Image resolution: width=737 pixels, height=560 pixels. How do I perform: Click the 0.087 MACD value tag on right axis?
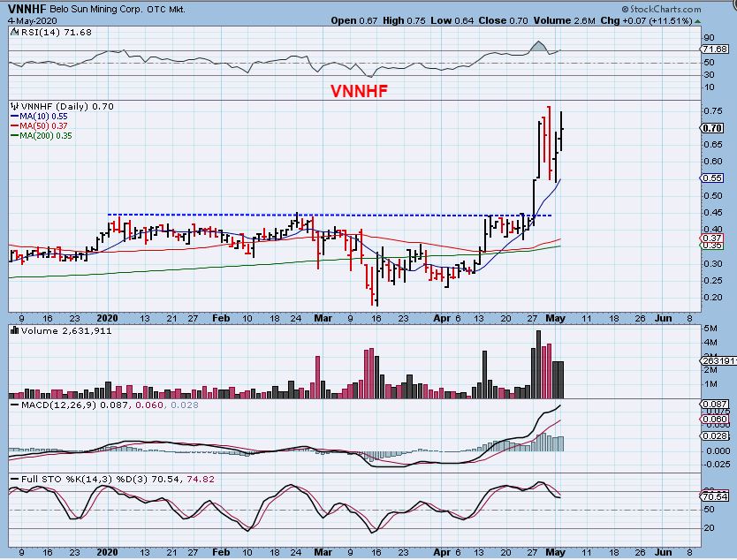click(714, 404)
